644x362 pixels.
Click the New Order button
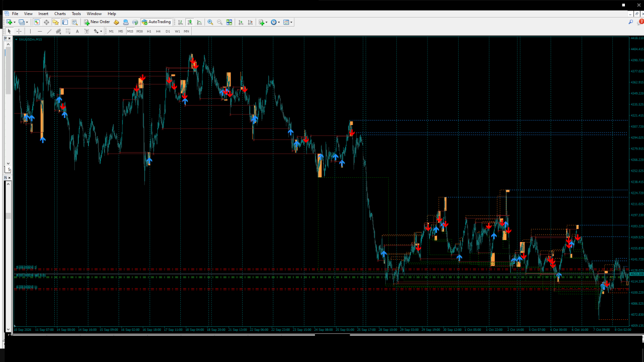coord(97,22)
